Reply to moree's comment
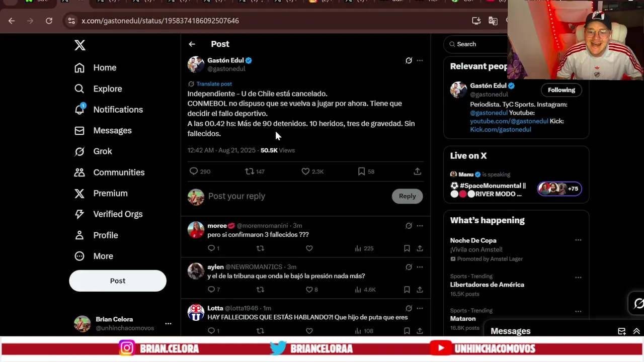This screenshot has width=644, height=362. pos(211,248)
